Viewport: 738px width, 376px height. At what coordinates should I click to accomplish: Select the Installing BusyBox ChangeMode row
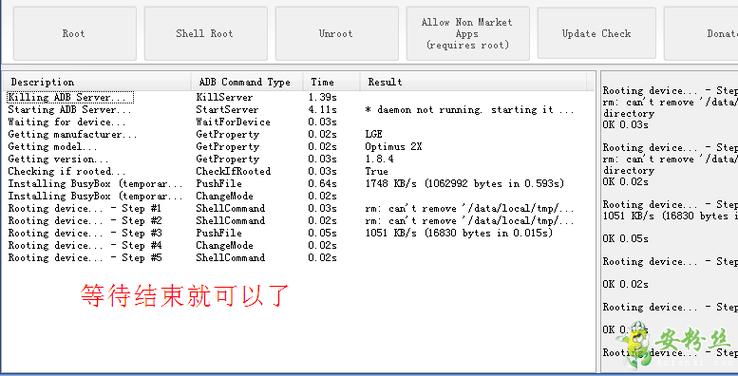coord(299,196)
